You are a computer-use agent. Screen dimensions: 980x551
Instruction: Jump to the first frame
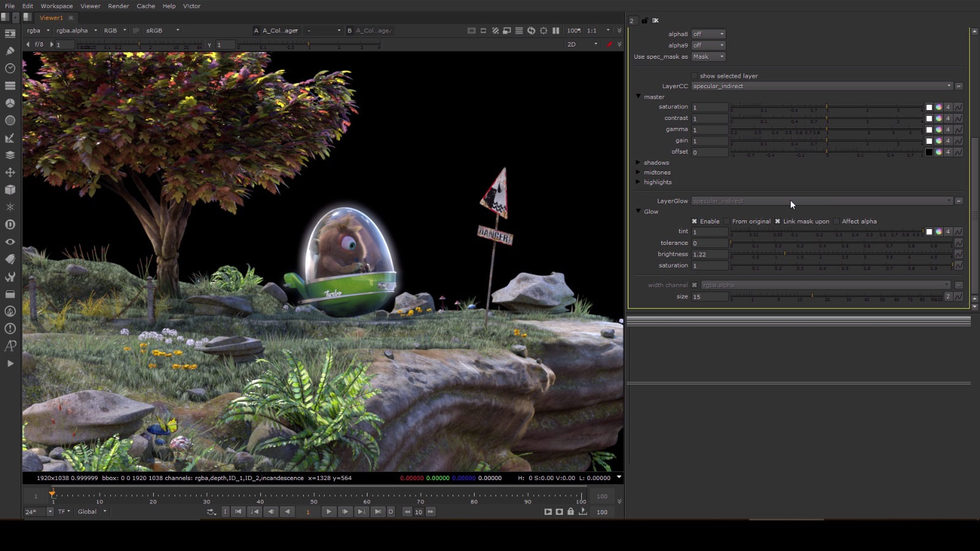coord(238,512)
